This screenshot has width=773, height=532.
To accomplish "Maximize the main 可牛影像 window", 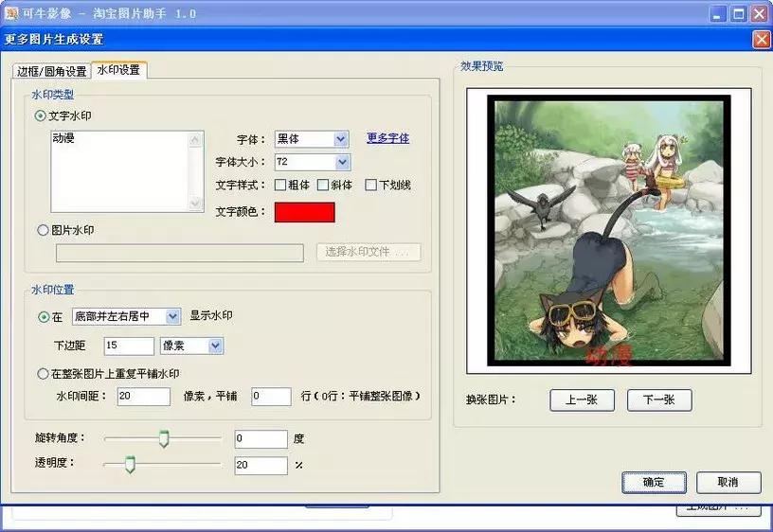I will click(739, 14).
